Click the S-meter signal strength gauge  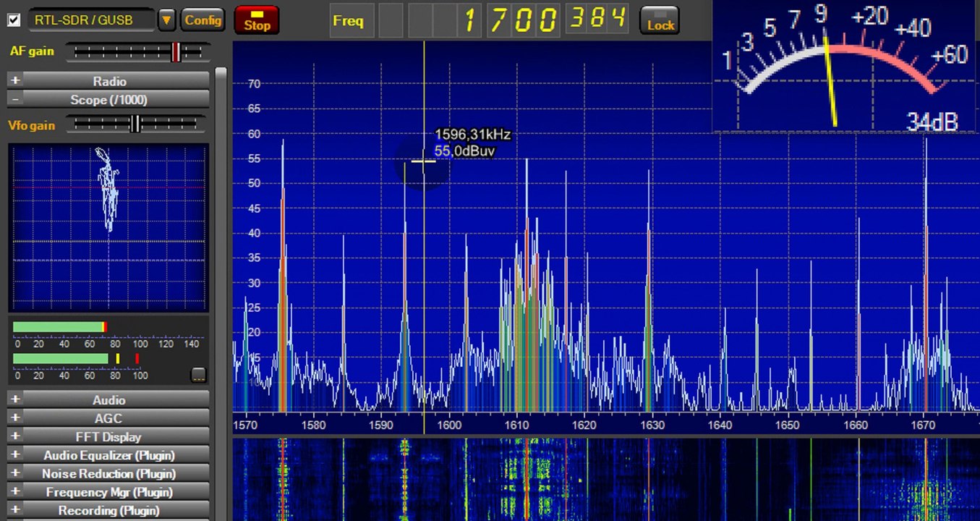click(x=845, y=67)
